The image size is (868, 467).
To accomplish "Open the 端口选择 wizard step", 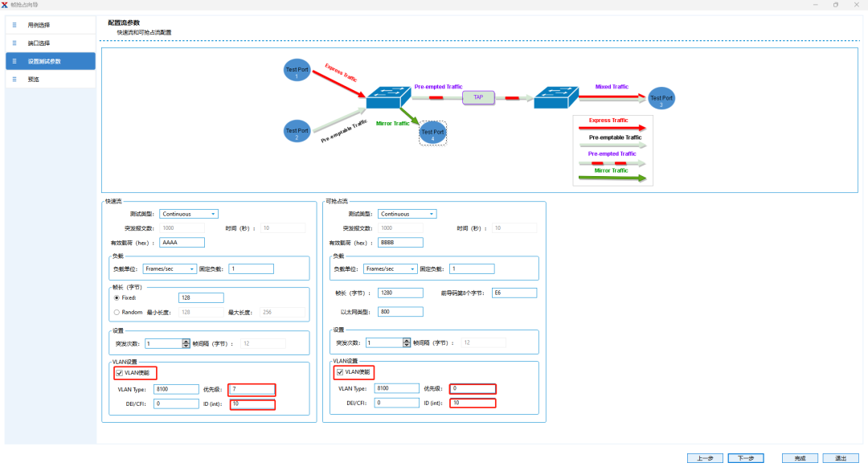I will 51,43.
